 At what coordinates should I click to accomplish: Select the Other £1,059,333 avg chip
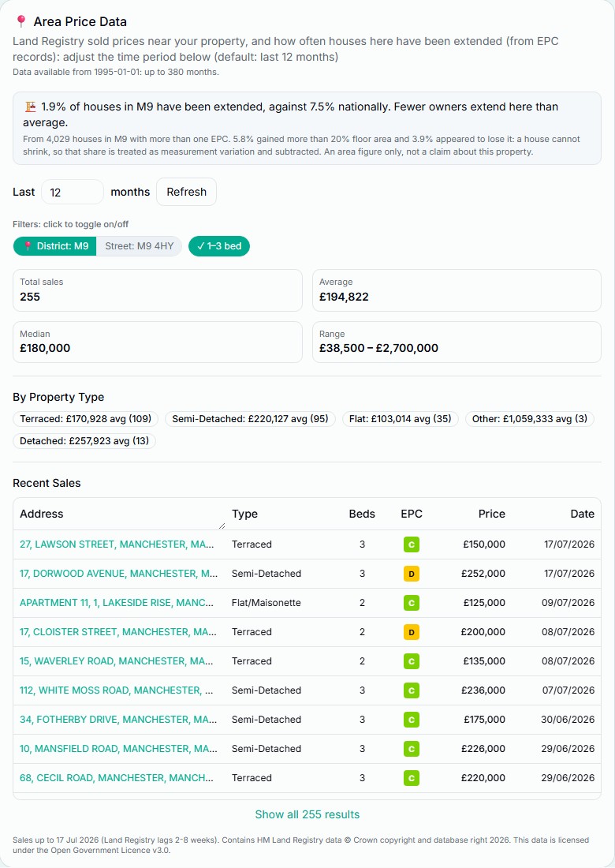click(x=530, y=419)
